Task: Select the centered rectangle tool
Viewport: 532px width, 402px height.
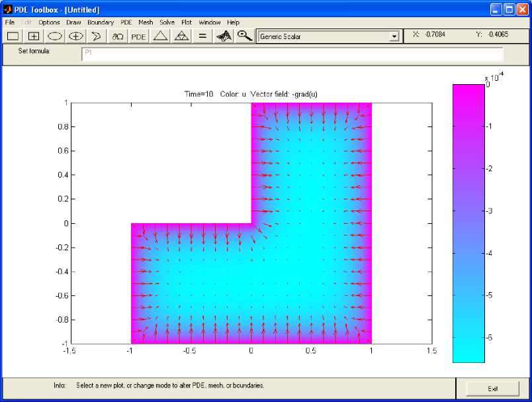Action: [x=34, y=36]
